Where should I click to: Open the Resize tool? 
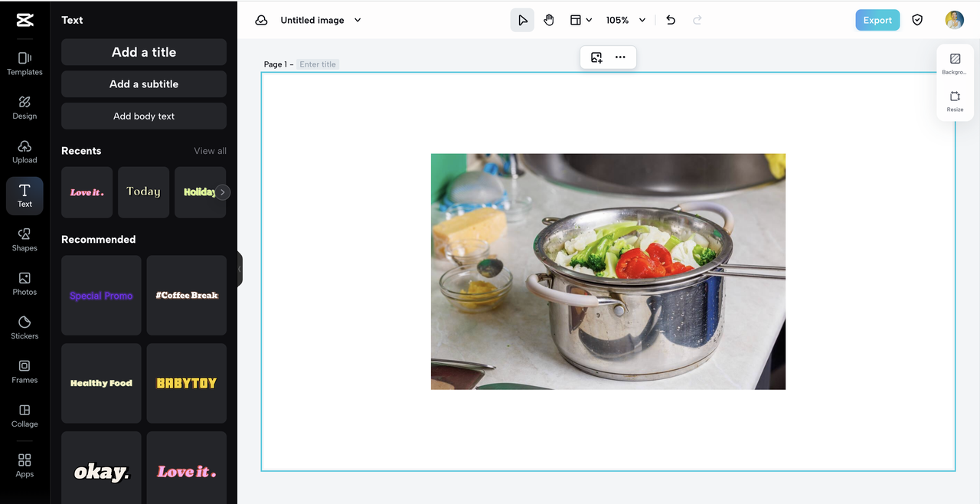pos(955,101)
